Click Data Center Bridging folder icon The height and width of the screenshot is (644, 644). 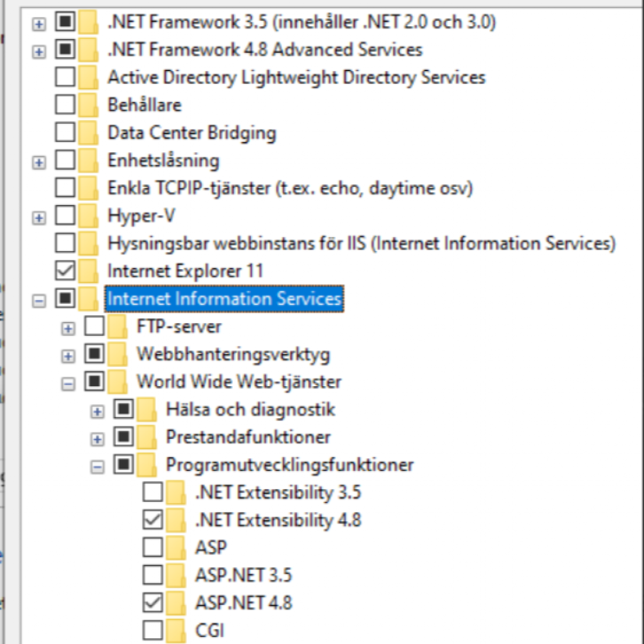(88, 133)
